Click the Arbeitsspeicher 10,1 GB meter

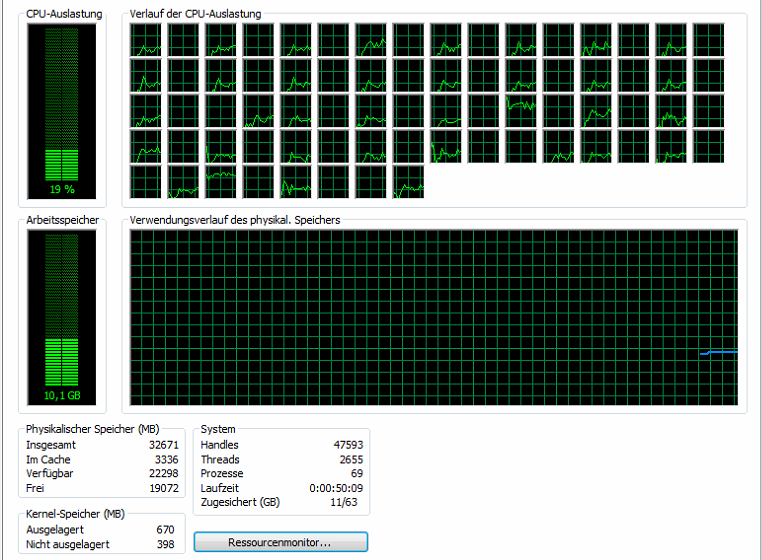click(62, 317)
